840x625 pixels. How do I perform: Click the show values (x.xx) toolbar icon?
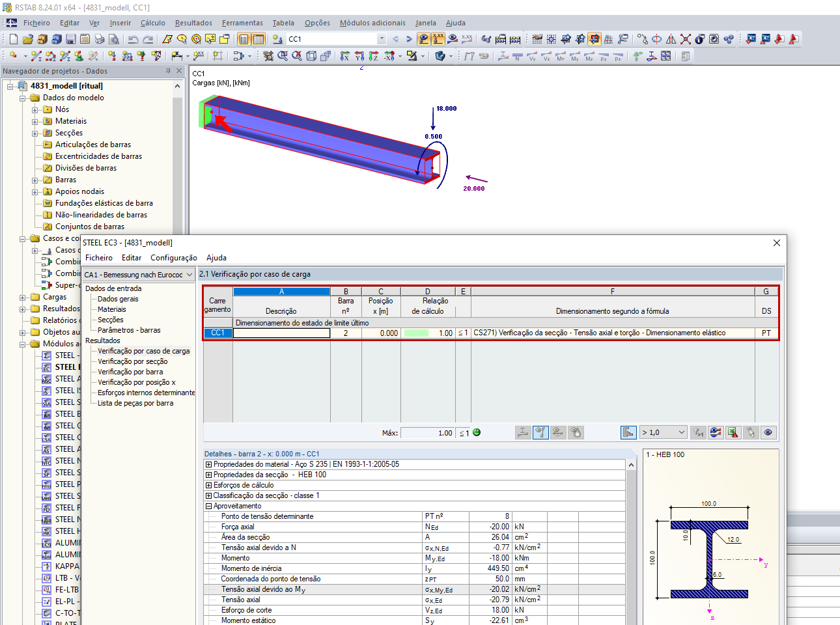coord(438,39)
